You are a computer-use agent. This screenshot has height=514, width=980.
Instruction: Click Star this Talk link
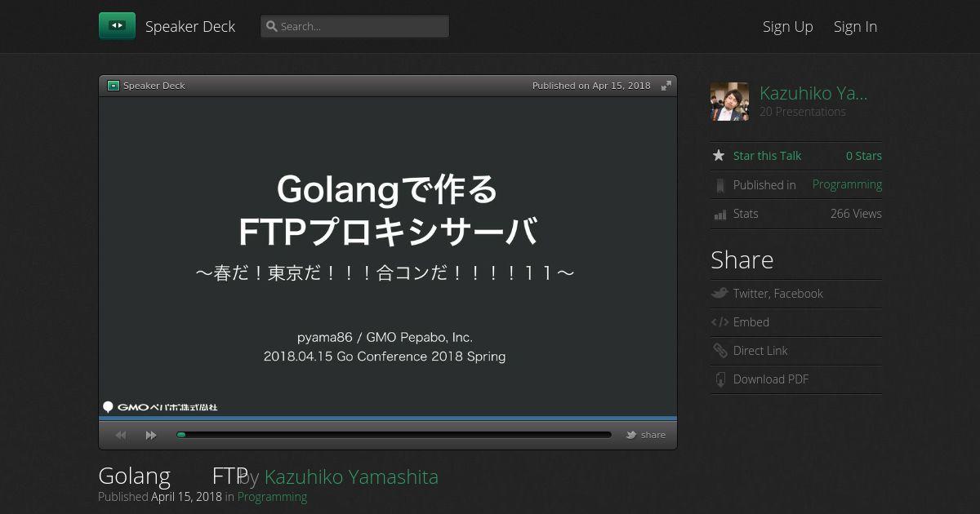click(x=767, y=156)
